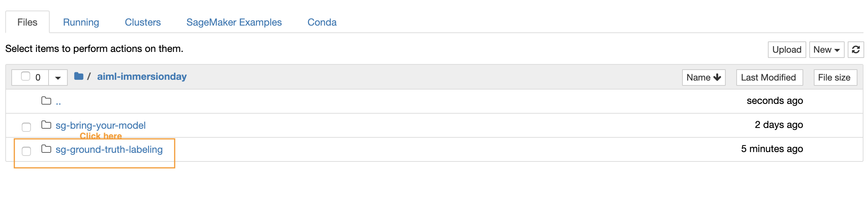
Task: Toggle the select-all checkbox in header
Action: [x=26, y=76]
